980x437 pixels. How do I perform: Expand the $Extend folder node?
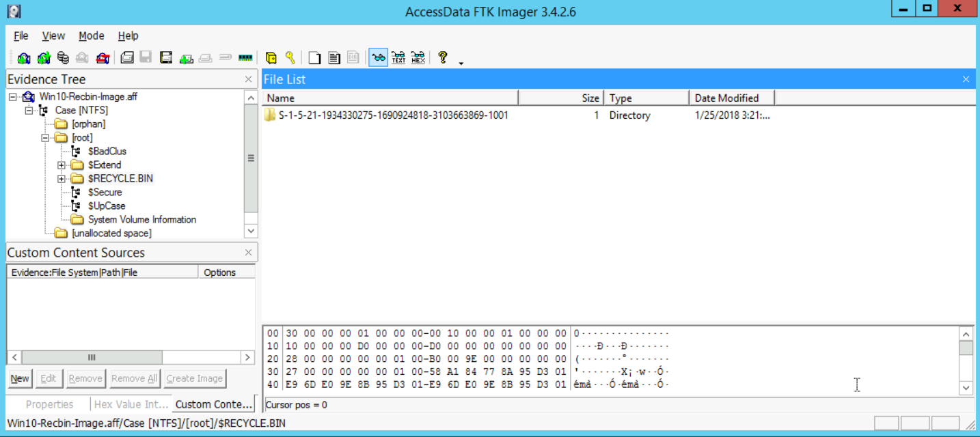click(62, 165)
